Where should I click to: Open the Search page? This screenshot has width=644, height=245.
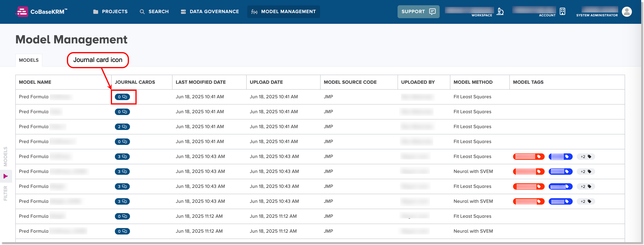154,12
